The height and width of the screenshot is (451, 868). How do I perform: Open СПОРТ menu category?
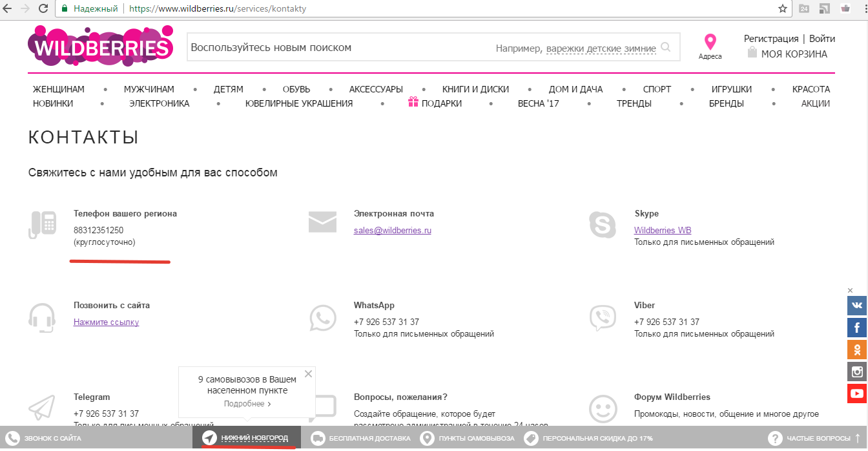point(657,89)
